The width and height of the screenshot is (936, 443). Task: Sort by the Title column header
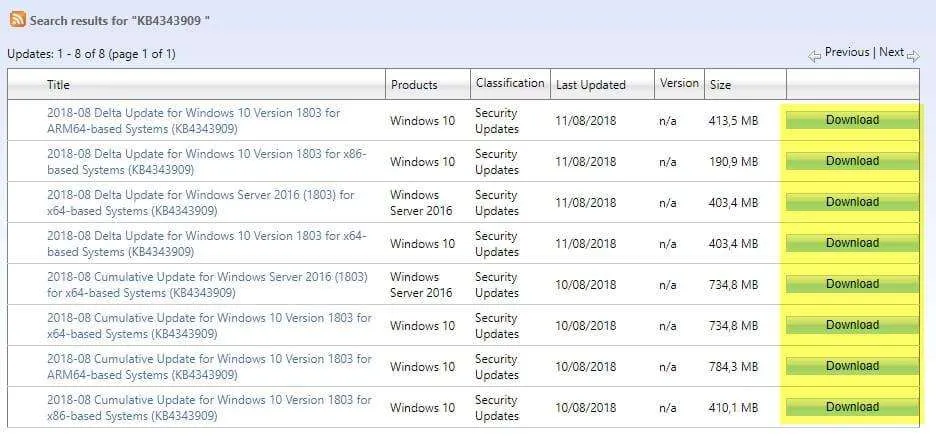(58, 85)
